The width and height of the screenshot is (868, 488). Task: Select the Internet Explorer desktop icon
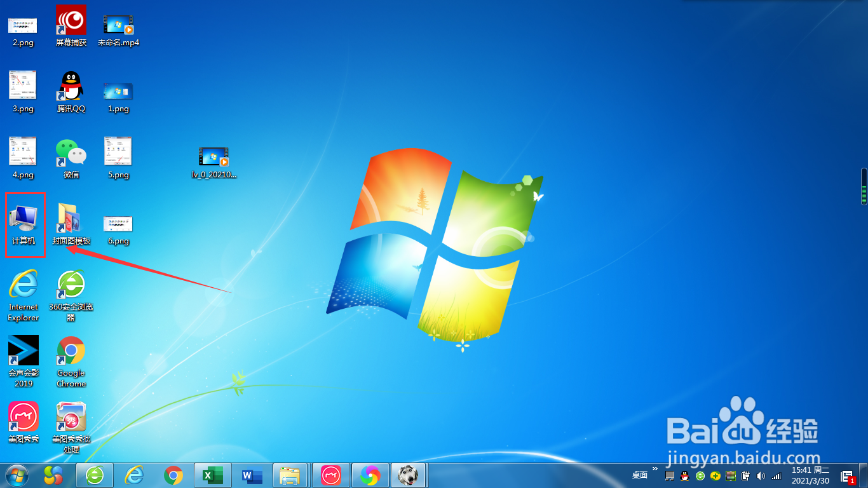[24, 295]
